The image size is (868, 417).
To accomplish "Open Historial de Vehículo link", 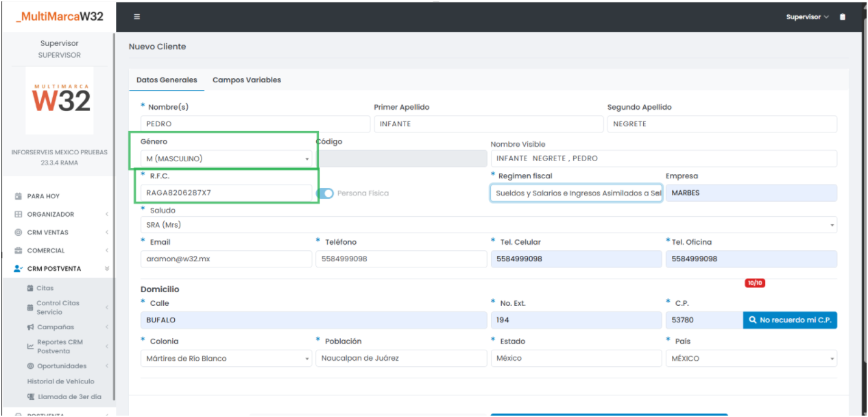I will point(60,381).
